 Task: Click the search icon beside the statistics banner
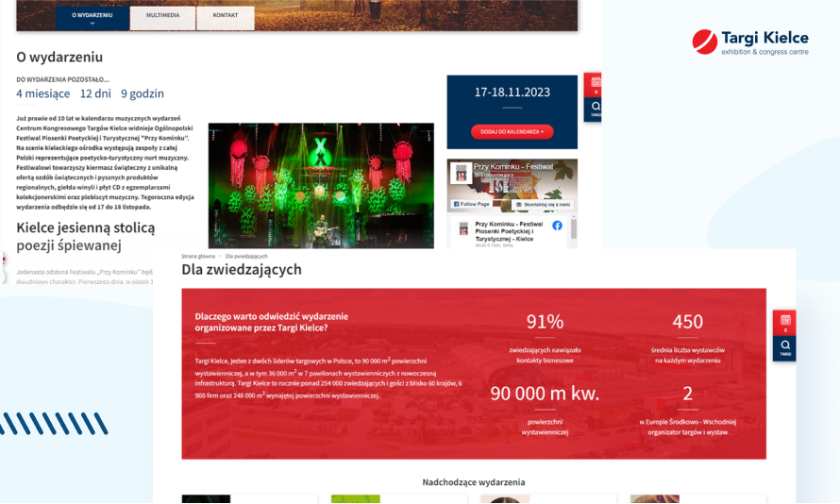click(784, 348)
